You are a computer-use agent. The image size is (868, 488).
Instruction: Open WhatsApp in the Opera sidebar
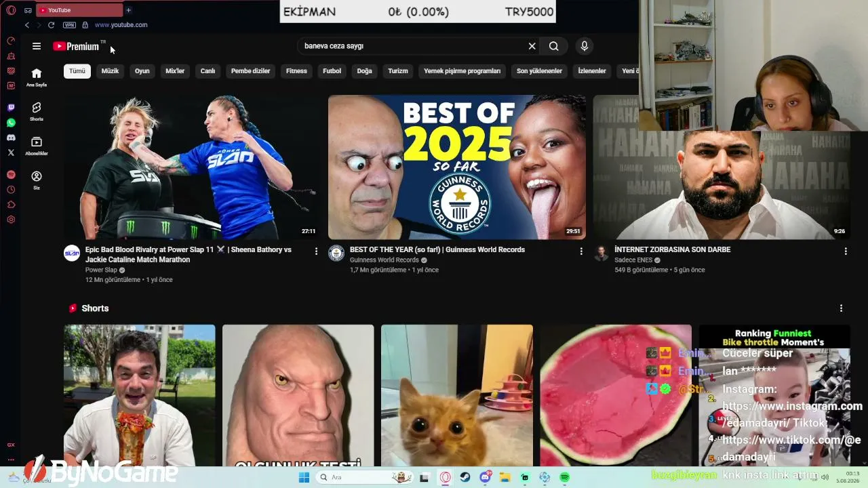coord(11,123)
